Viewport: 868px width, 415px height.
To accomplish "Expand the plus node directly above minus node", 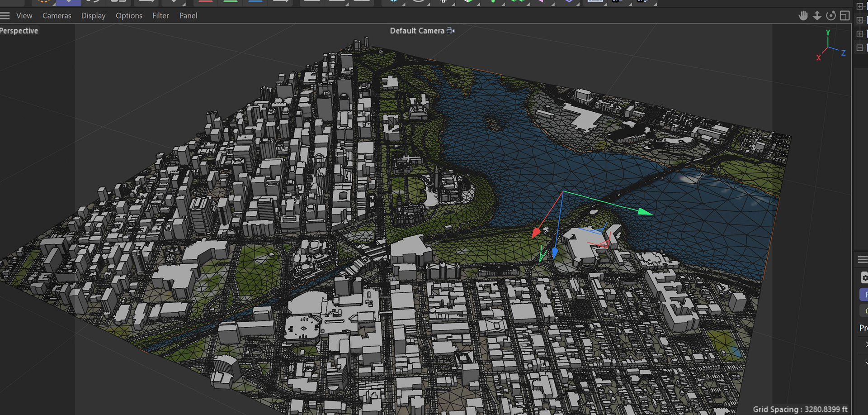I will [x=860, y=34].
